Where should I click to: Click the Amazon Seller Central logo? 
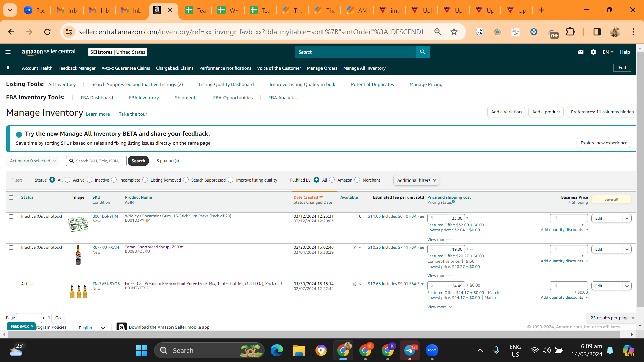[x=49, y=52]
